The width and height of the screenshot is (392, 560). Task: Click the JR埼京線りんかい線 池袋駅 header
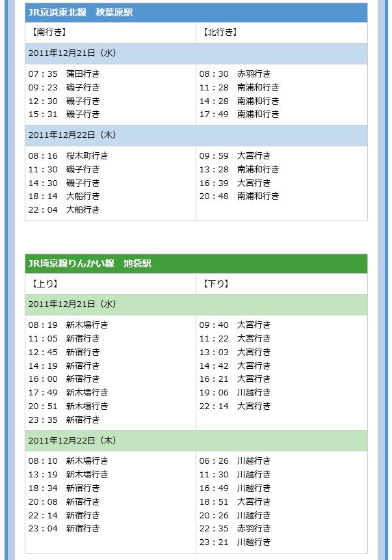pyautogui.click(x=196, y=263)
